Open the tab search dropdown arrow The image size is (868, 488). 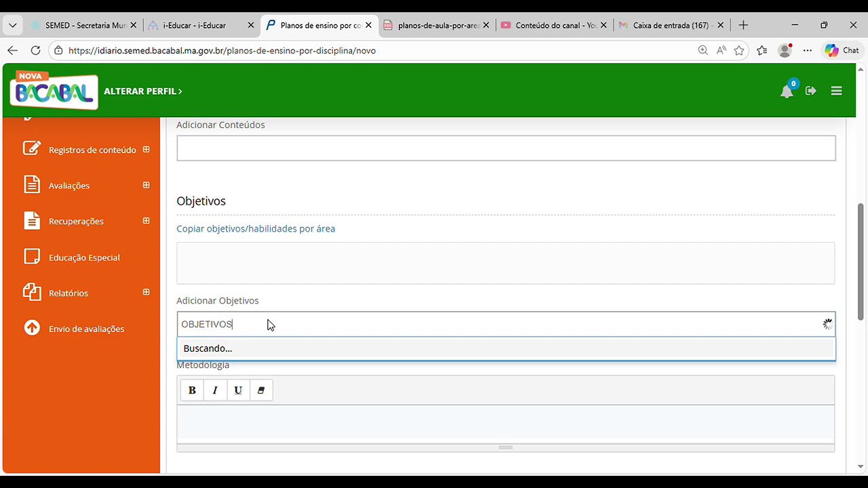pos(12,25)
